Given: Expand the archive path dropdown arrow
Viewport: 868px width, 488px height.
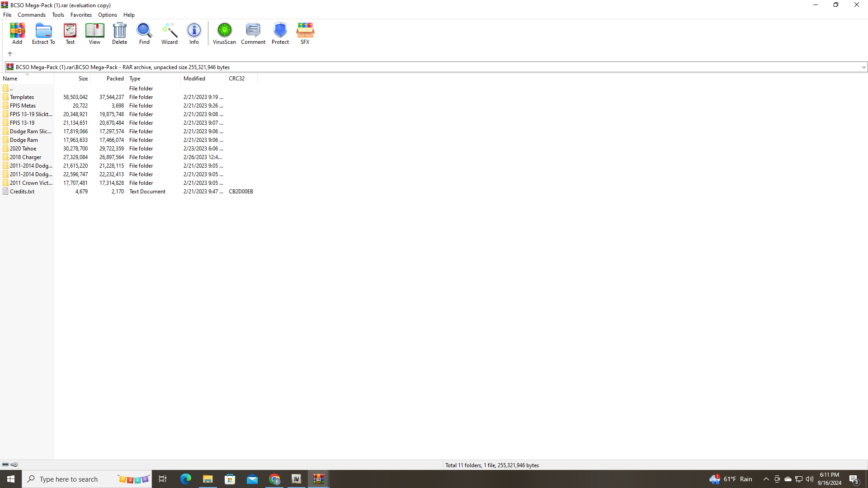Looking at the screenshot, I should click(x=863, y=67).
